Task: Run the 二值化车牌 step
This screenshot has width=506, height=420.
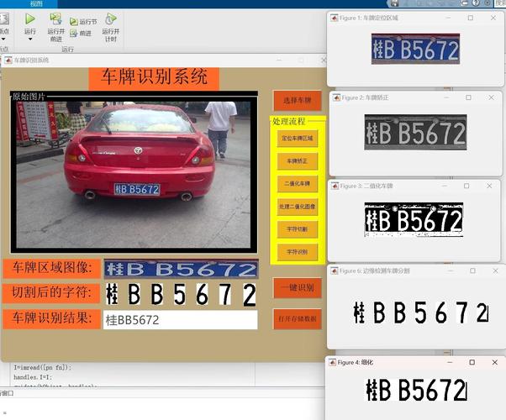Action: (x=297, y=182)
